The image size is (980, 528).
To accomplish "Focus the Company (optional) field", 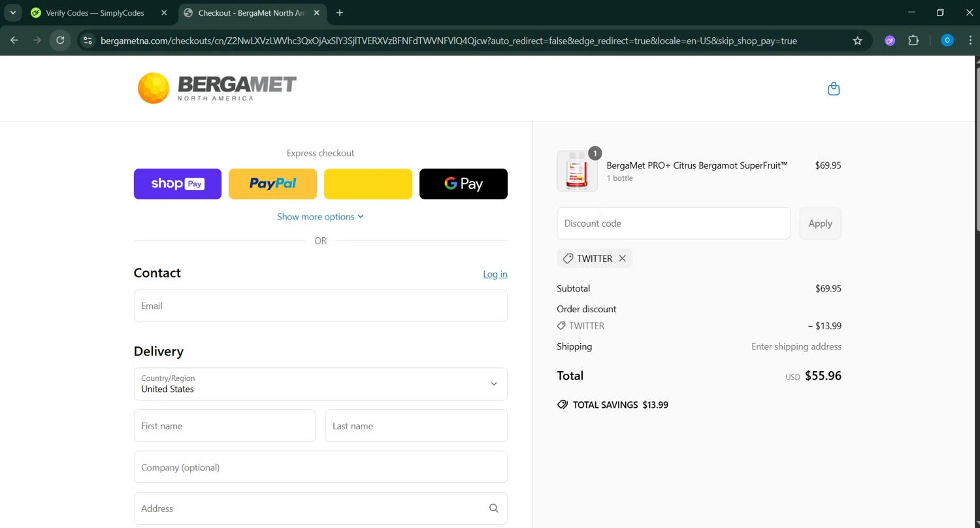I will point(321,467).
